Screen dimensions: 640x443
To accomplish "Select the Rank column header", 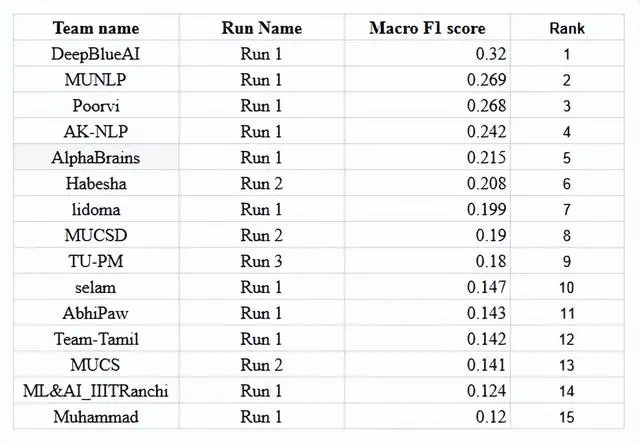I will 567,28.
